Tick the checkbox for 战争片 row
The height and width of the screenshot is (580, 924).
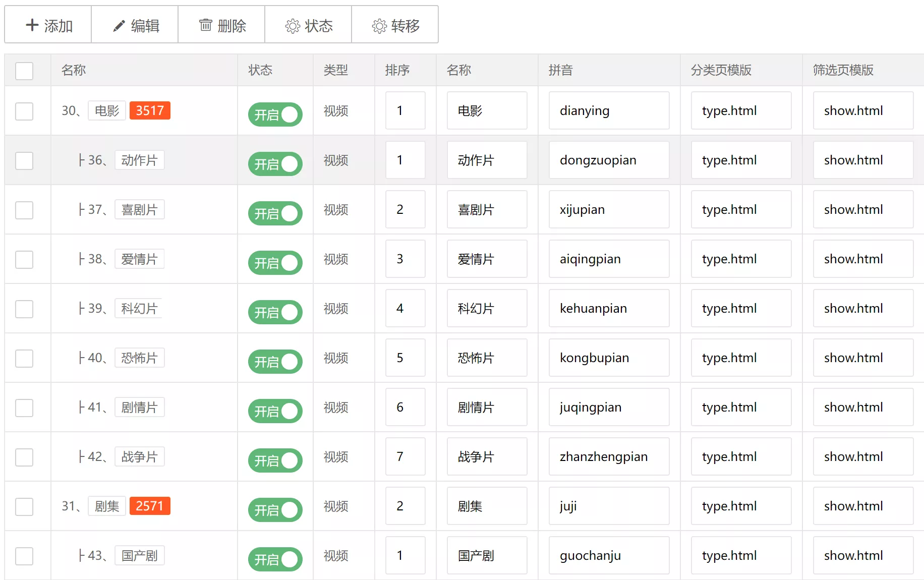(x=24, y=457)
